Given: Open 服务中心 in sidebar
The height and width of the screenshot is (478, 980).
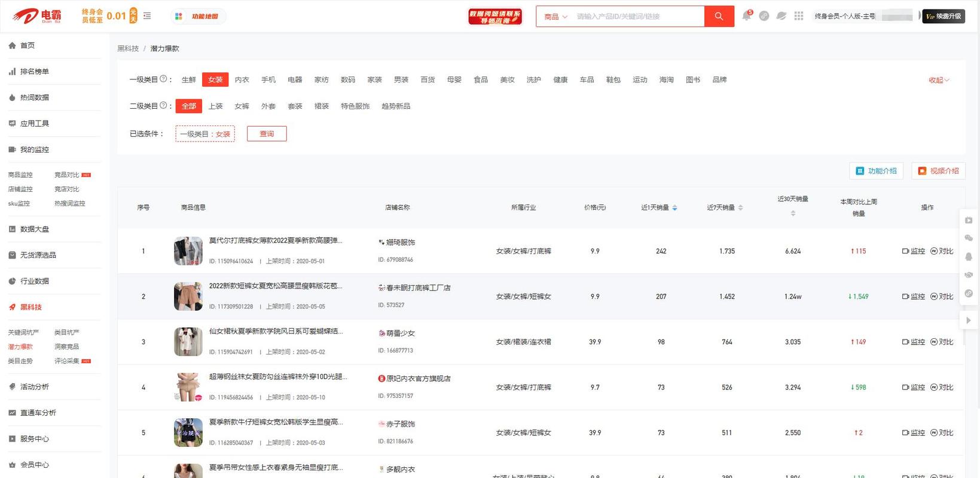Looking at the screenshot, I should pyautogui.click(x=34, y=439).
